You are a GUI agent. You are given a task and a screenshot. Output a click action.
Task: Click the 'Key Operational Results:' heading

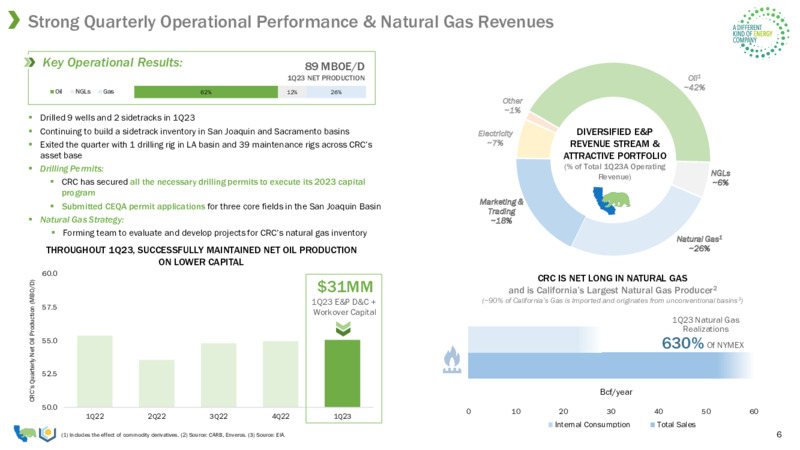(x=112, y=62)
